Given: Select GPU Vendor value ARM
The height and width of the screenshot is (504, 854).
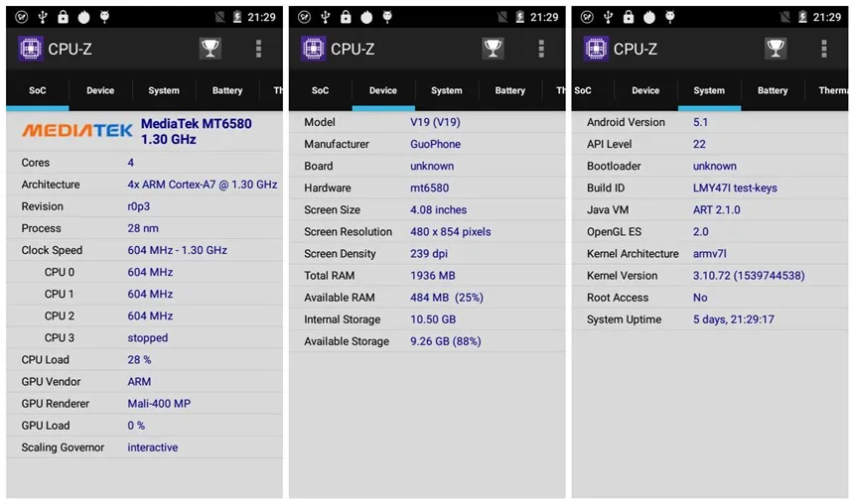Looking at the screenshot, I should tap(139, 382).
